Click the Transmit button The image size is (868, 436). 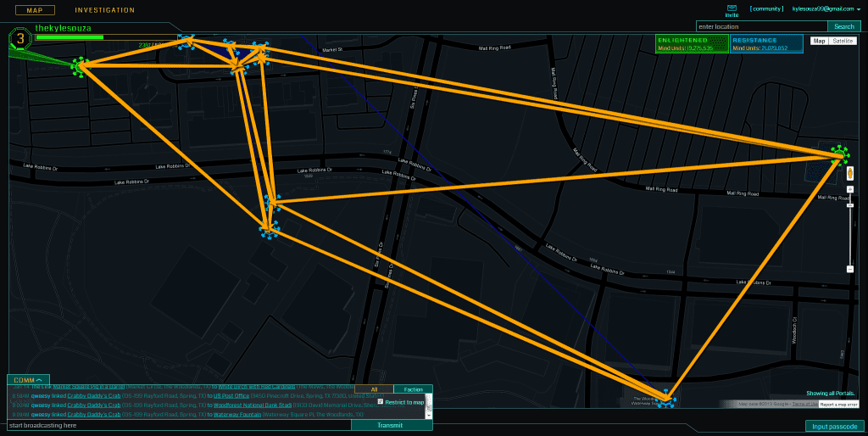pos(392,425)
